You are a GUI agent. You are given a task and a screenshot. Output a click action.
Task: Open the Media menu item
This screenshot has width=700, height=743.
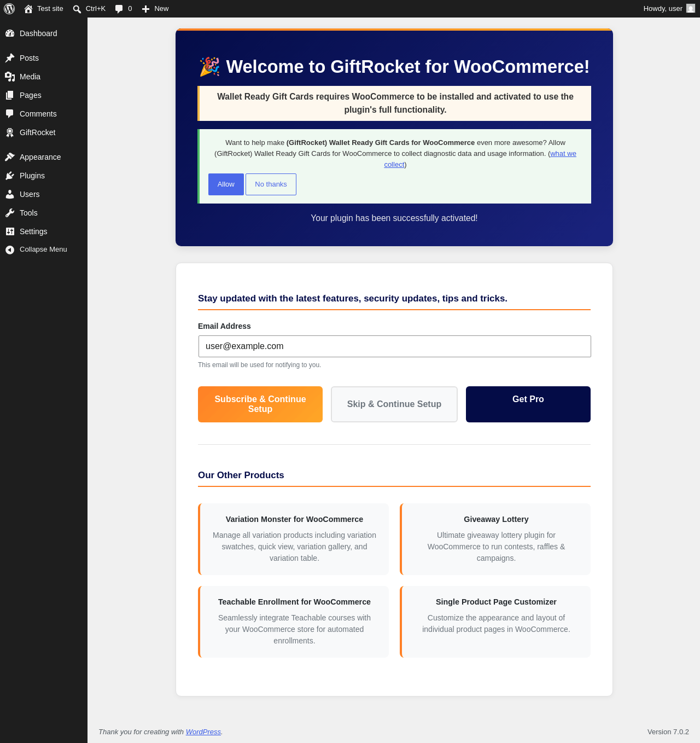[x=44, y=77]
